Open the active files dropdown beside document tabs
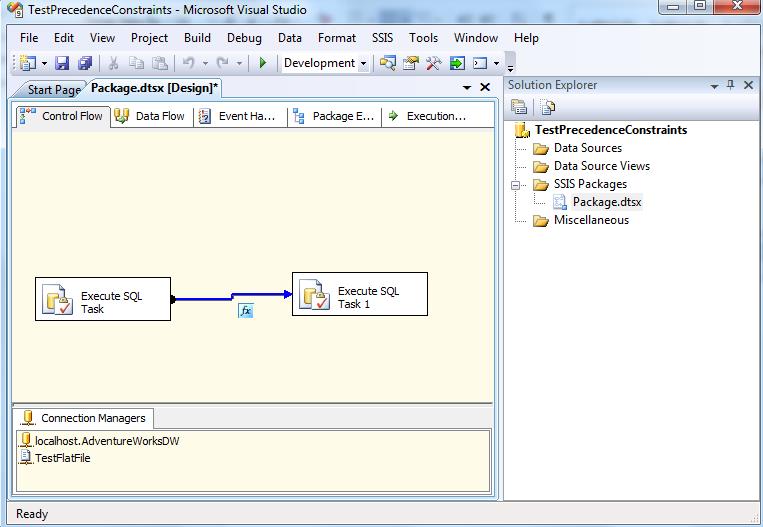The image size is (763, 527). pyautogui.click(x=467, y=88)
